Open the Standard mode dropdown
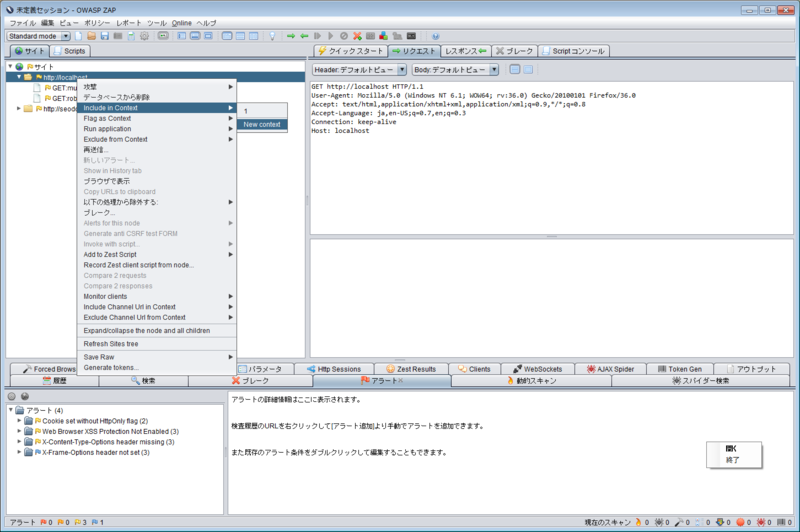Viewport: 800px width, 532px height. pos(39,36)
